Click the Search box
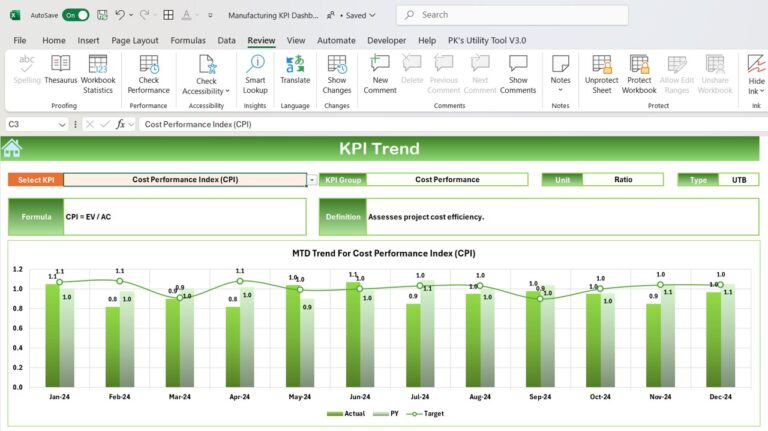This screenshot has height=431, width=768. [x=512, y=15]
